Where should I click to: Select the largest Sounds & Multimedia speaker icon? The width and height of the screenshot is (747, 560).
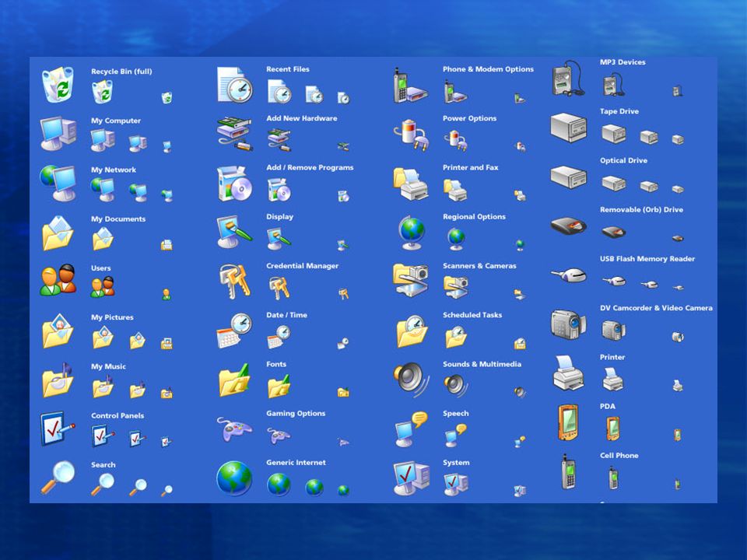tap(412, 380)
